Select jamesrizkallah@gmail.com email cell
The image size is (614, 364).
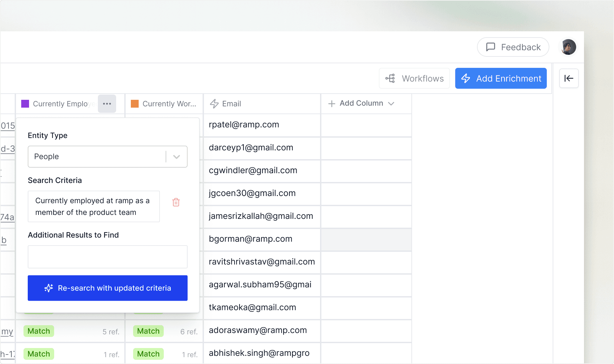(x=262, y=216)
